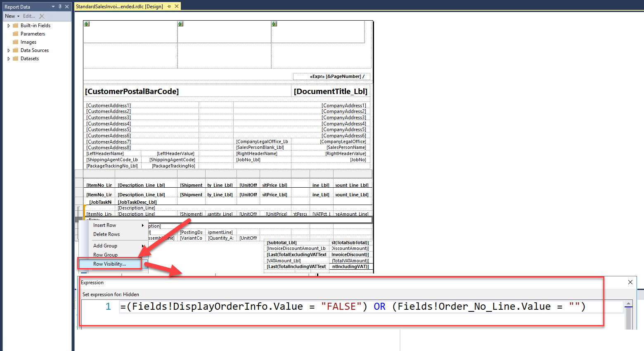644x351 pixels.
Task: Select the [CustomerPostalBarCode] textbox
Action: pyautogui.click(x=187, y=91)
